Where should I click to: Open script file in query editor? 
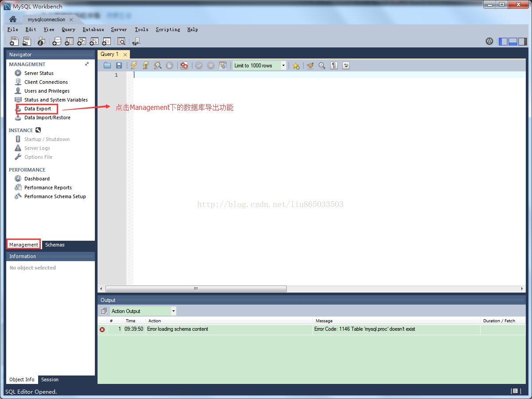tap(107, 66)
